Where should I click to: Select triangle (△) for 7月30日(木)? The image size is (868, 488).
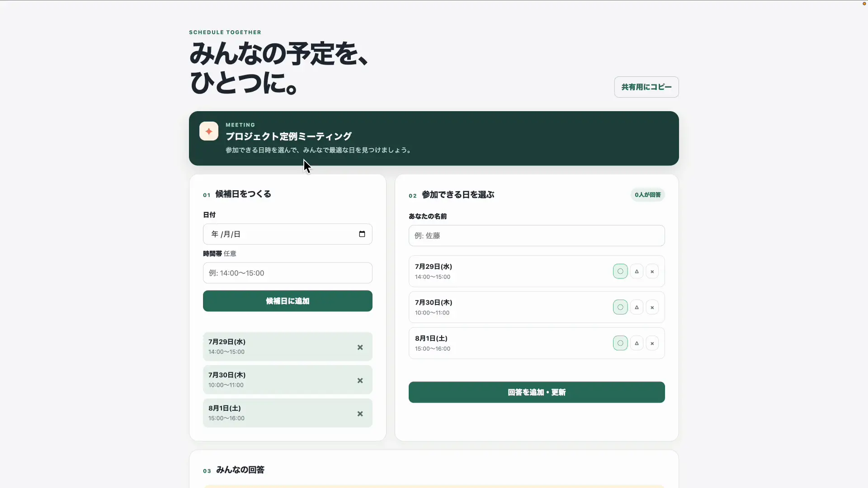(x=637, y=307)
